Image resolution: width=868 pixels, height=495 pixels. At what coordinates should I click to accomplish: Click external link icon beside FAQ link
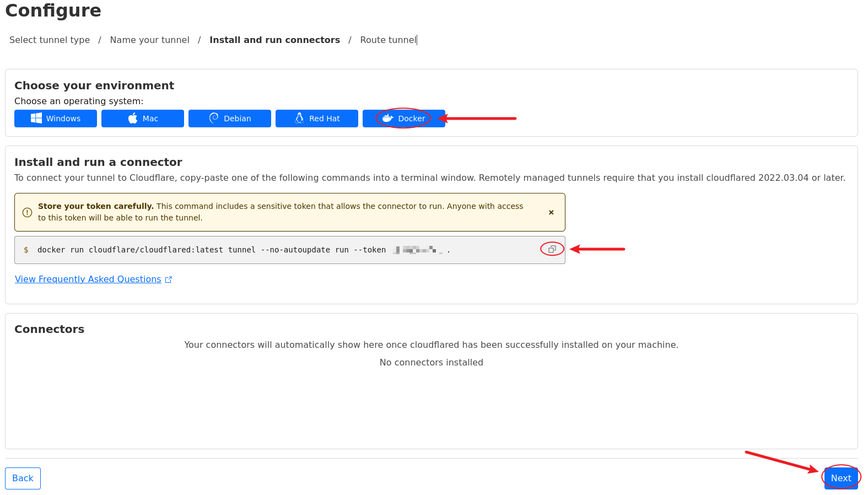pos(169,279)
